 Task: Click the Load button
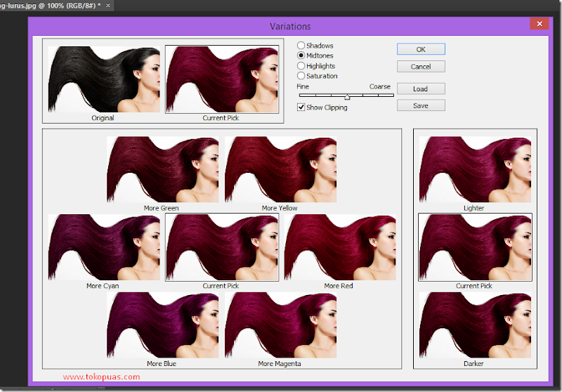(x=421, y=89)
